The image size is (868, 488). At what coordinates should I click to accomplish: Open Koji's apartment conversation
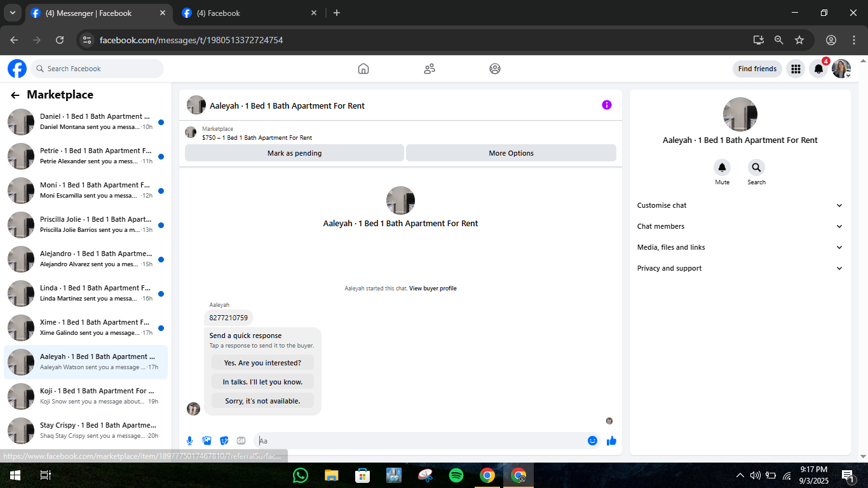click(86, 396)
